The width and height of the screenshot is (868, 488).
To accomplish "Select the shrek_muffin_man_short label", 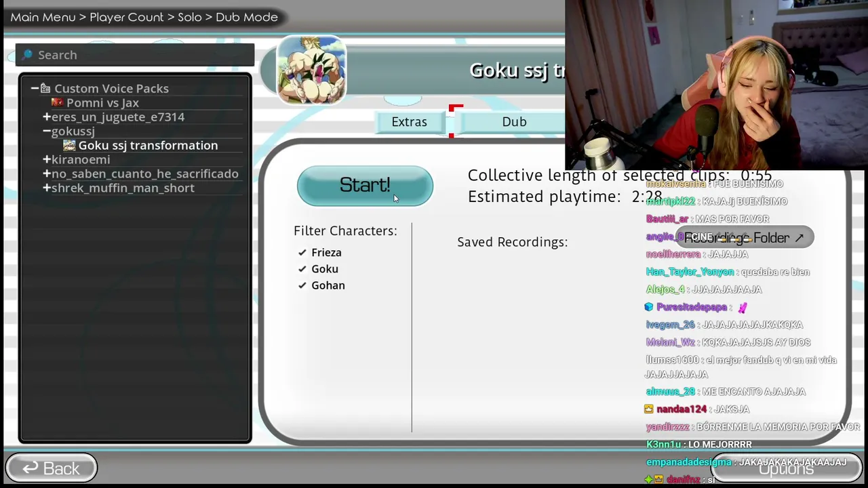I will click(123, 188).
